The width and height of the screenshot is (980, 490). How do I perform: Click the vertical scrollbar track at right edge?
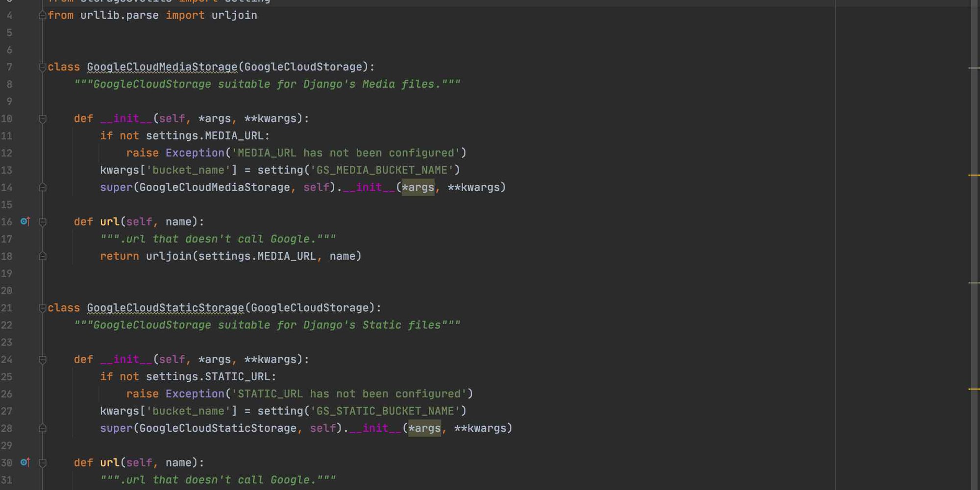975,245
